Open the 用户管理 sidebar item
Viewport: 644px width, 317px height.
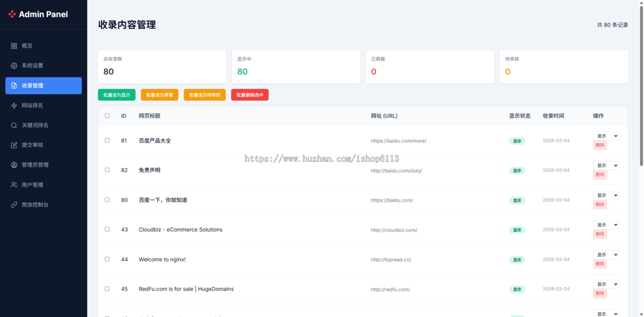click(x=43, y=185)
